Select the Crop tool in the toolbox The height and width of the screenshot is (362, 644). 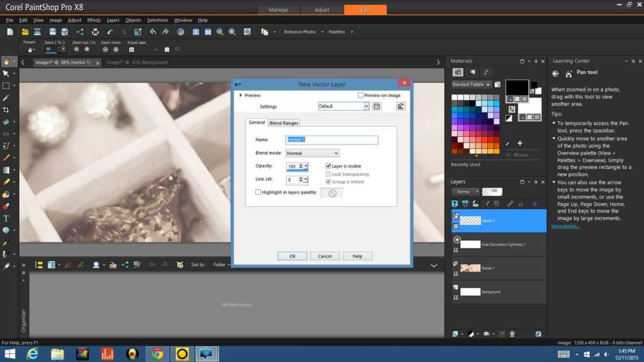(x=6, y=109)
